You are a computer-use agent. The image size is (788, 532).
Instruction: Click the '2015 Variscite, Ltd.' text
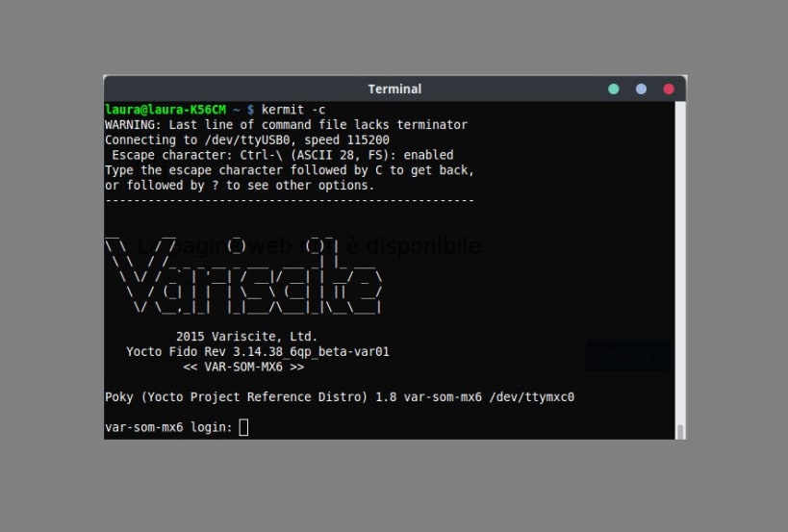(246, 337)
